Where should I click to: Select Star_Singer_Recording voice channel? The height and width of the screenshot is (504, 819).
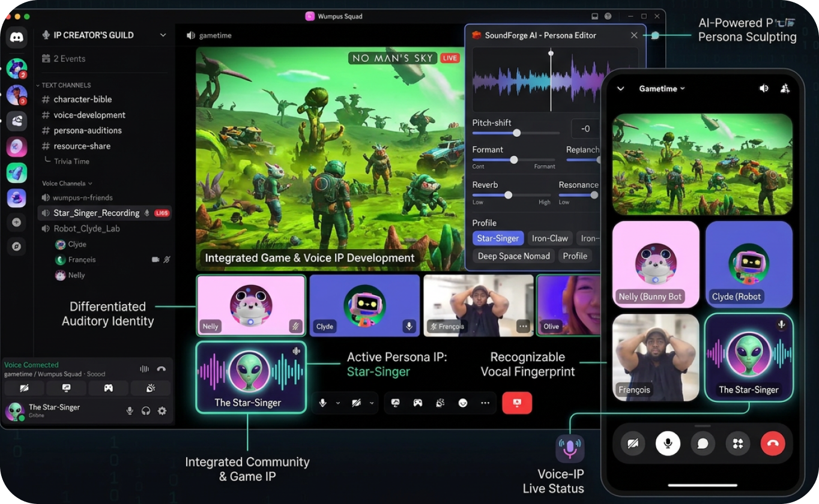[x=104, y=213]
